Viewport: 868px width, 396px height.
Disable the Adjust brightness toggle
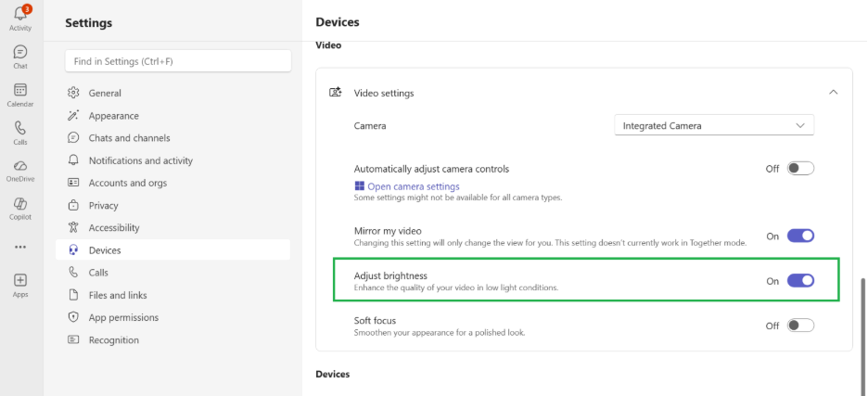pyautogui.click(x=800, y=281)
